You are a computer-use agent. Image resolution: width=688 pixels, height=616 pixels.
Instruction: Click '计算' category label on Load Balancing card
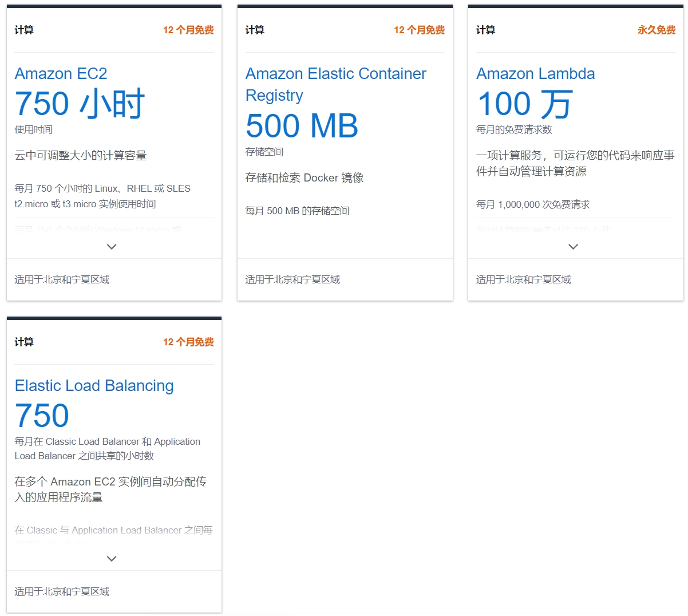pos(24,342)
